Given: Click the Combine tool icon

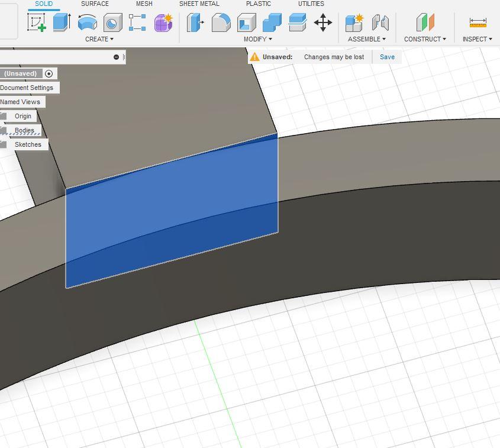Looking at the screenshot, I should pyautogui.click(x=272, y=23).
